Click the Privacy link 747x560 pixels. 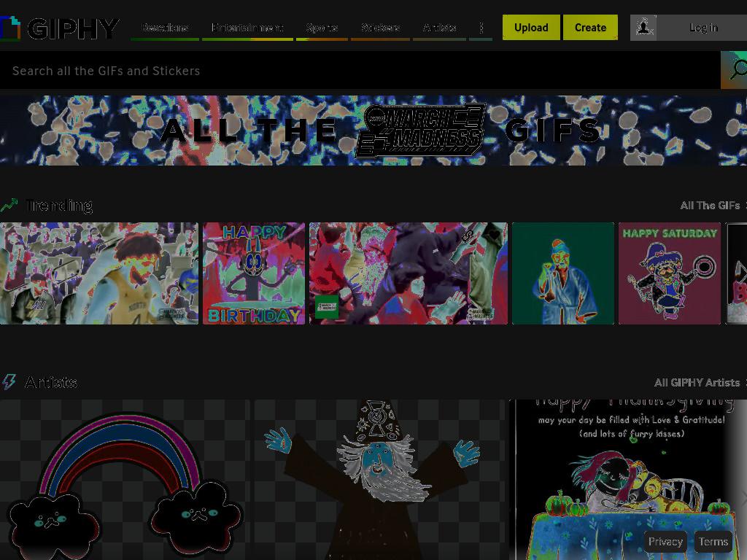pyautogui.click(x=665, y=542)
